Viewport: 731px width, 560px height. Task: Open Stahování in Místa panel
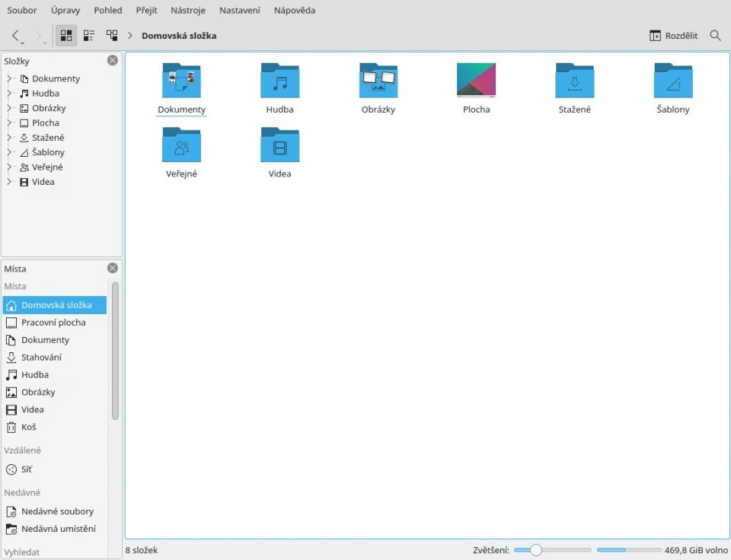coord(55,358)
